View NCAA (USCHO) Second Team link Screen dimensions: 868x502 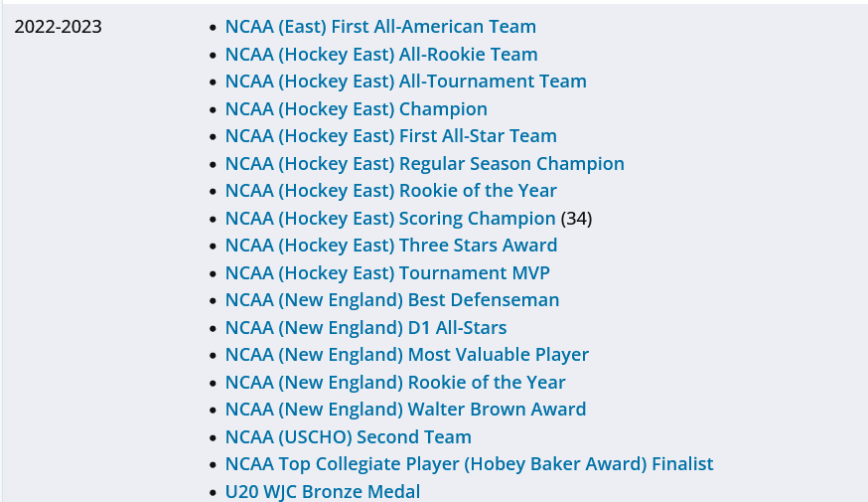tap(348, 437)
